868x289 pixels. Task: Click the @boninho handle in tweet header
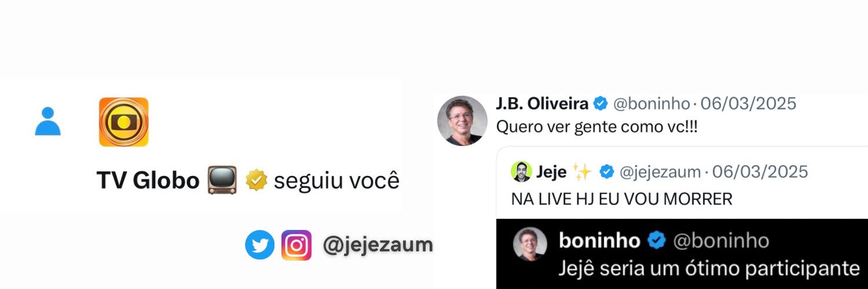point(651,104)
